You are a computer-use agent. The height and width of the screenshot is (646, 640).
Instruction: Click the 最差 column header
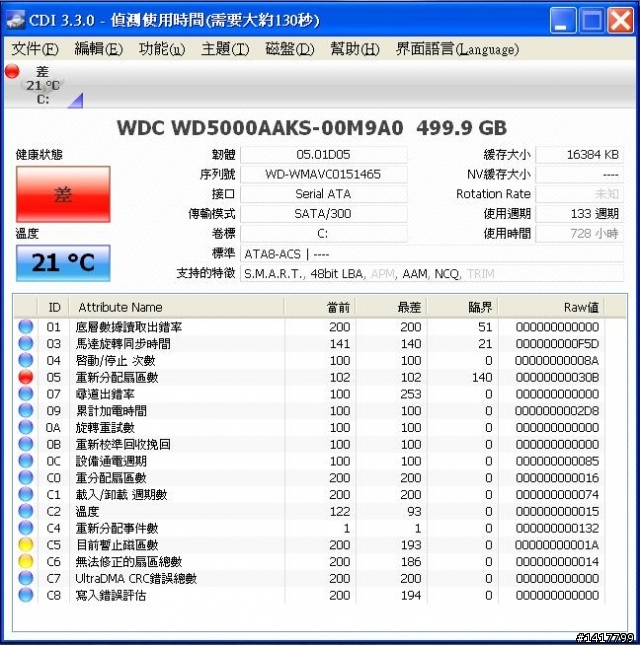(x=391, y=307)
